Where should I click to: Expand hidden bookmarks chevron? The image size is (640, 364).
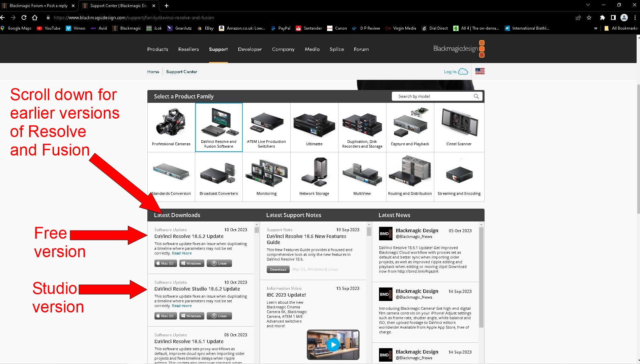pyautogui.click(x=596, y=28)
